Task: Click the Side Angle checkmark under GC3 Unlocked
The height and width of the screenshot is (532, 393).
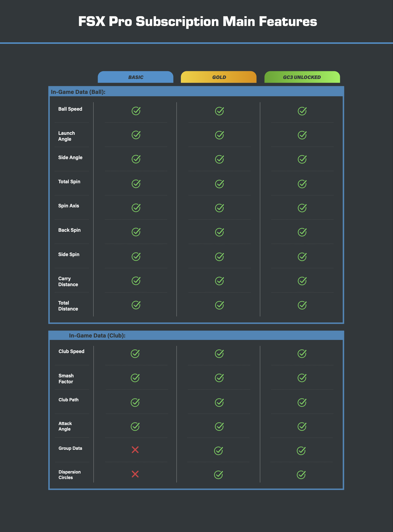Action: tap(302, 159)
